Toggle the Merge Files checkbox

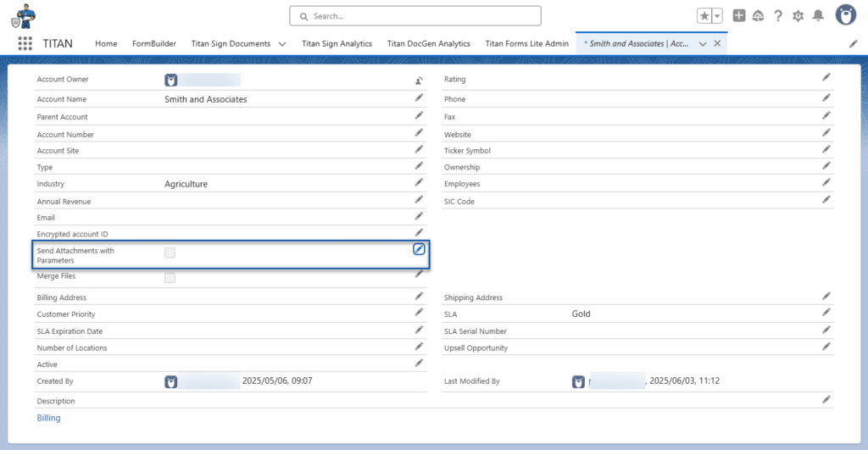(x=170, y=278)
